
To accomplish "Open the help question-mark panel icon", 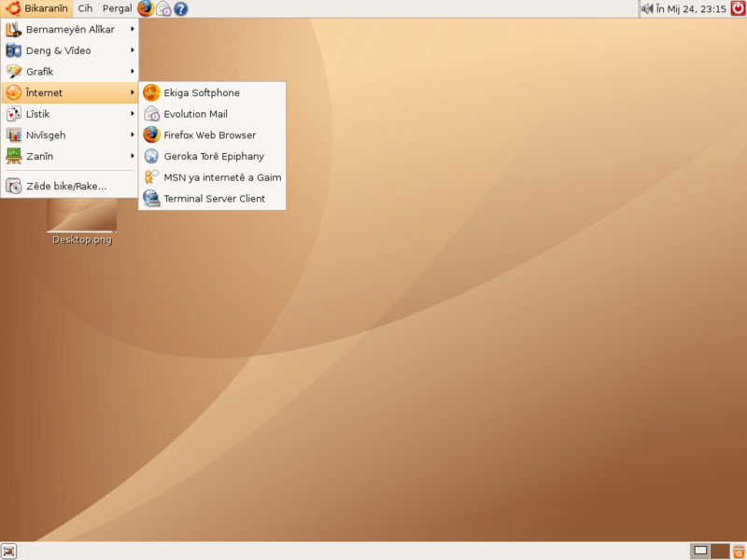I will [x=180, y=8].
